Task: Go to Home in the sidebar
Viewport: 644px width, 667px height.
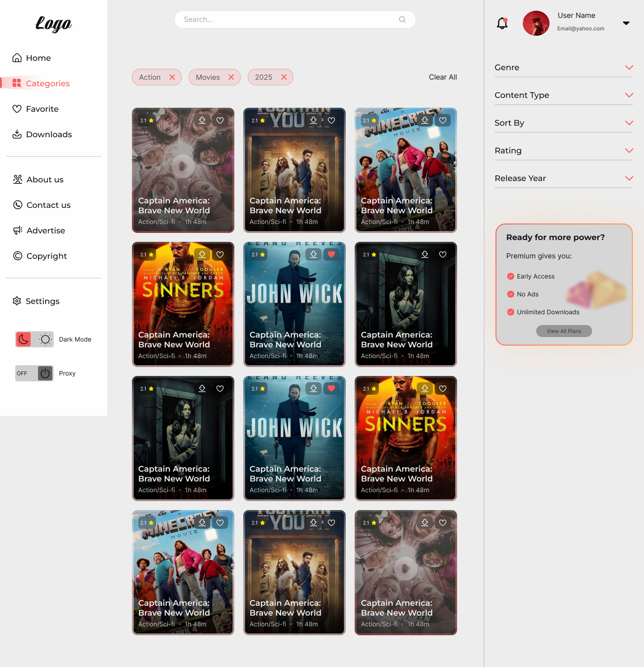Action: coord(32,58)
